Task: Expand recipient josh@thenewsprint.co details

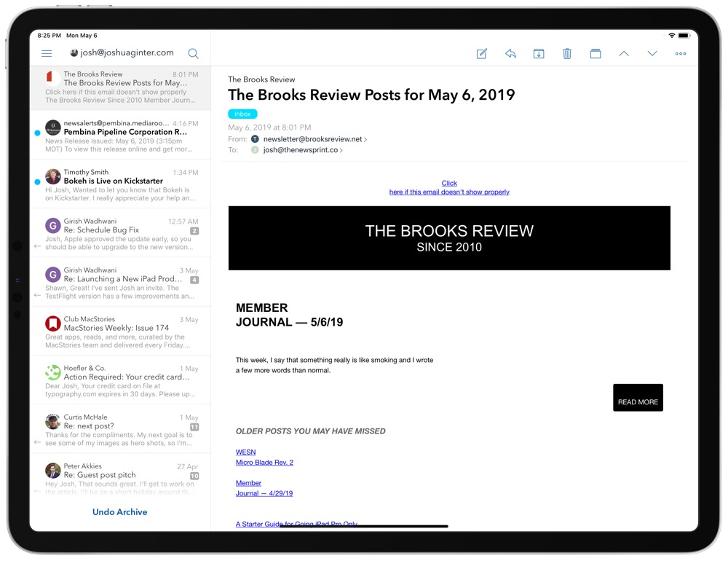Action: 303,149
